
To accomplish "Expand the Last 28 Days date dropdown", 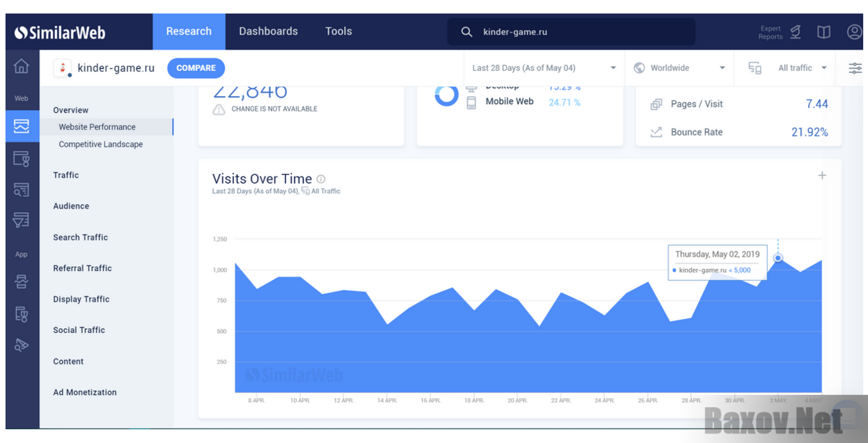I will pyautogui.click(x=544, y=68).
